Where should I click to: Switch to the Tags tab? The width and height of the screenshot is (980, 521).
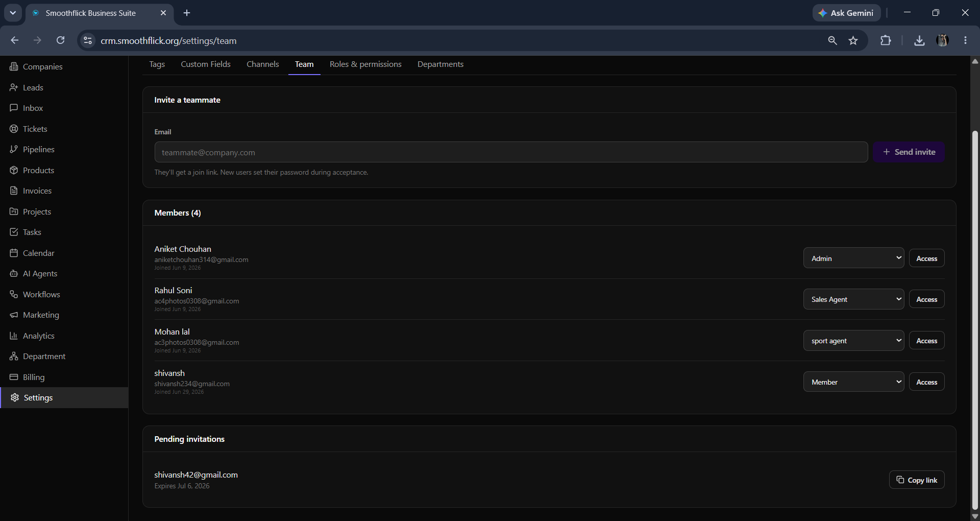(x=157, y=64)
